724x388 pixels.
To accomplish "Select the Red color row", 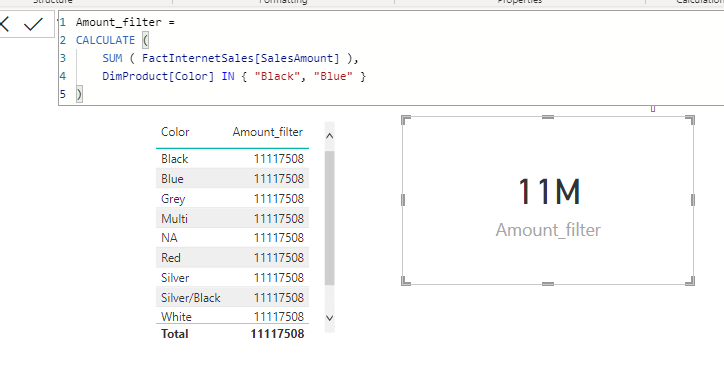I will click(232, 258).
